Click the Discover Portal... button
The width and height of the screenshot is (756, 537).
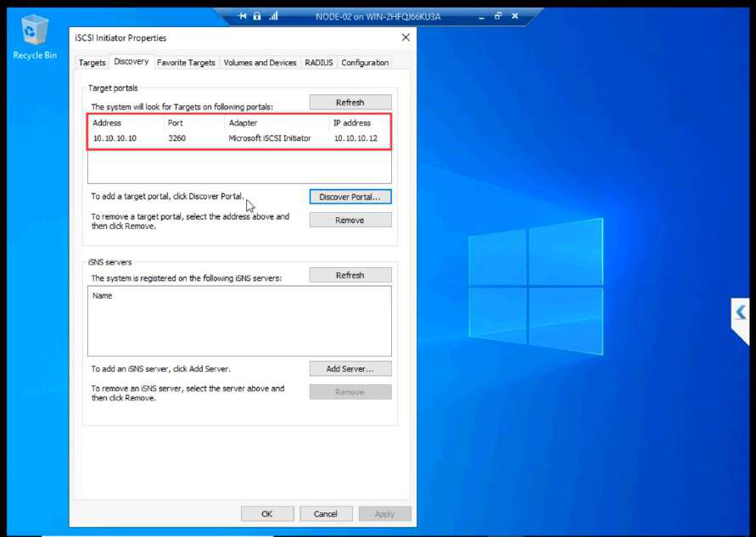tap(350, 197)
